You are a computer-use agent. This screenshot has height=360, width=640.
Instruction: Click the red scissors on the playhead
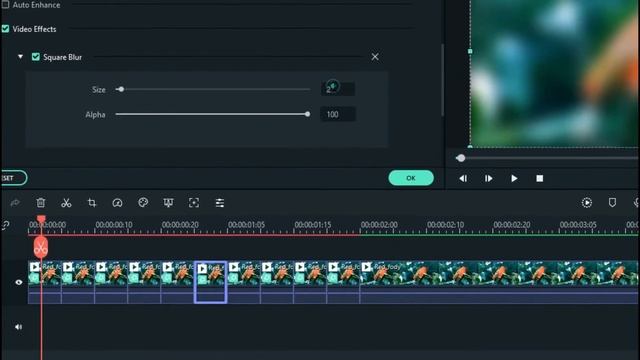[41, 247]
